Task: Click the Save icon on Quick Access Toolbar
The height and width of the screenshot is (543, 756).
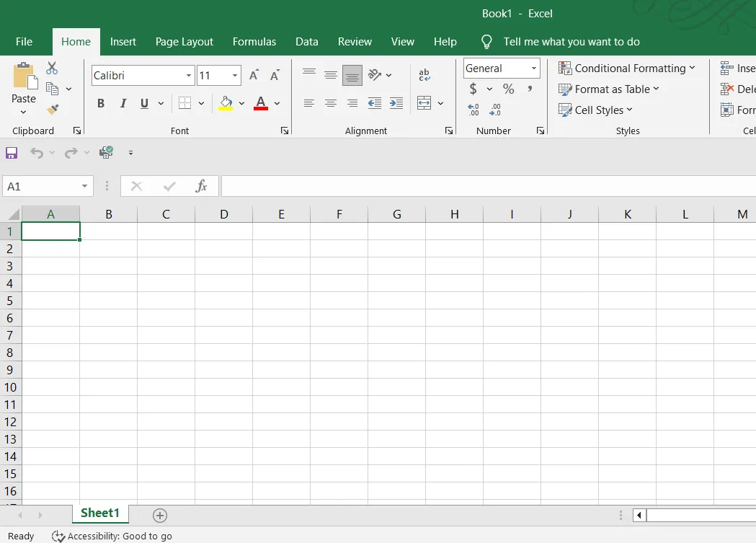Action: coord(12,152)
